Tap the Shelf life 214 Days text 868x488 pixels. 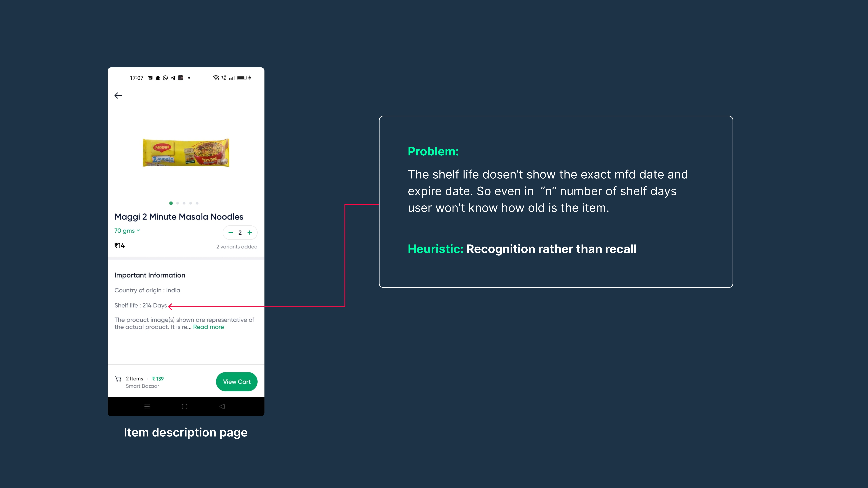[x=140, y=305]
